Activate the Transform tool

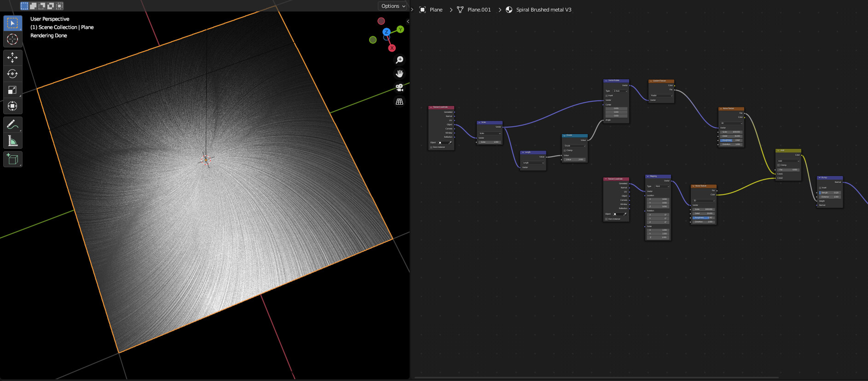[12, 106]
